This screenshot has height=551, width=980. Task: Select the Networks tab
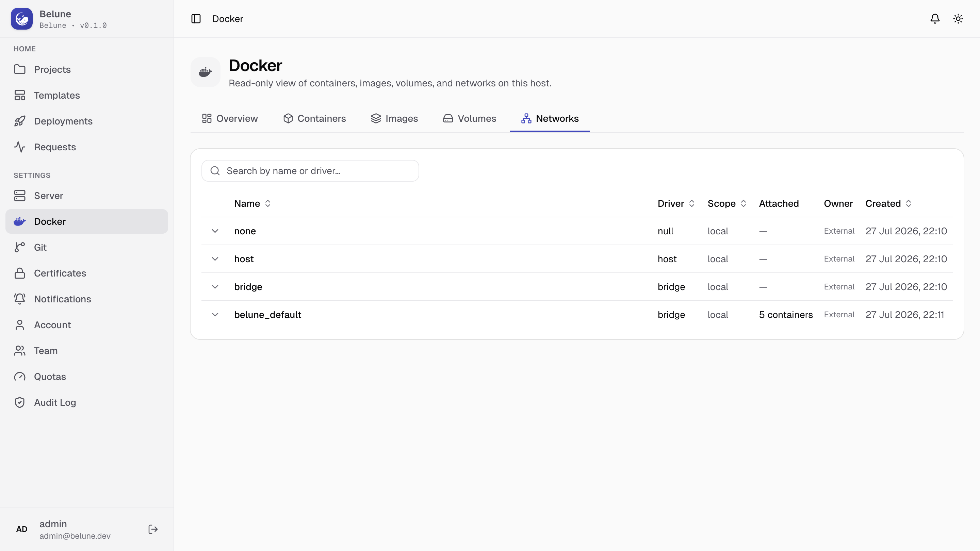pos(550,119)
